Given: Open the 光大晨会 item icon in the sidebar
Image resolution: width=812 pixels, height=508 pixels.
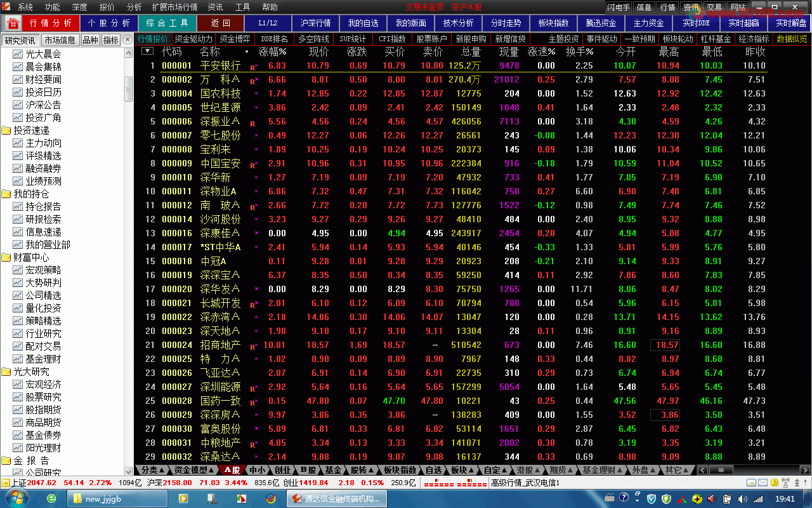Looking at the screenshot, I should coord(18,54).
